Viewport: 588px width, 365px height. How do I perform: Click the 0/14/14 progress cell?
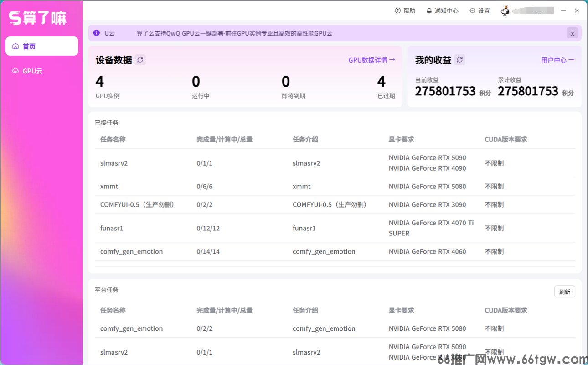[208, 251]
